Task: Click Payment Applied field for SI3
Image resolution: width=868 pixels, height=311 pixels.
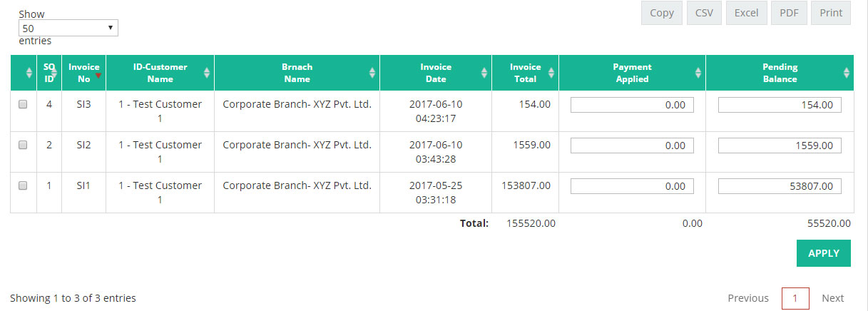Action: point(632,105)
